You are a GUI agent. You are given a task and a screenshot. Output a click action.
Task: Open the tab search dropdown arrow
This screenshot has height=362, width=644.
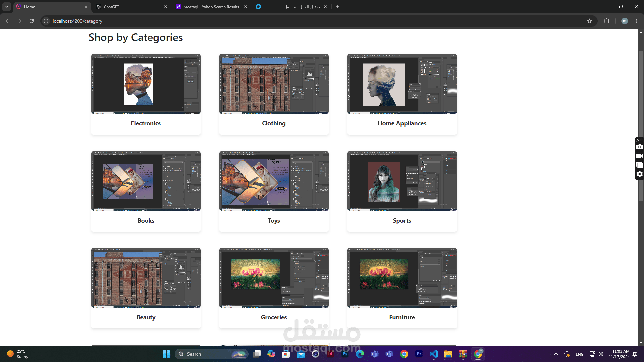pyautogui.click(x=7, y=7)
